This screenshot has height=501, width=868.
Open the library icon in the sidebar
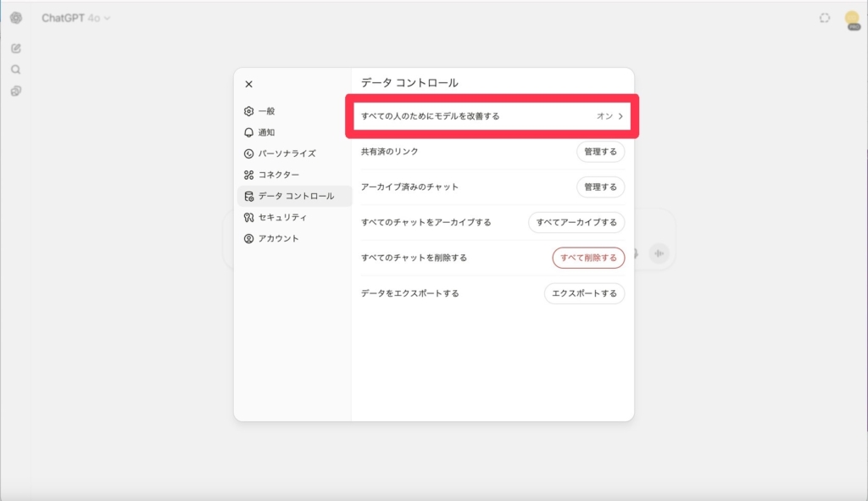(16, 91)
